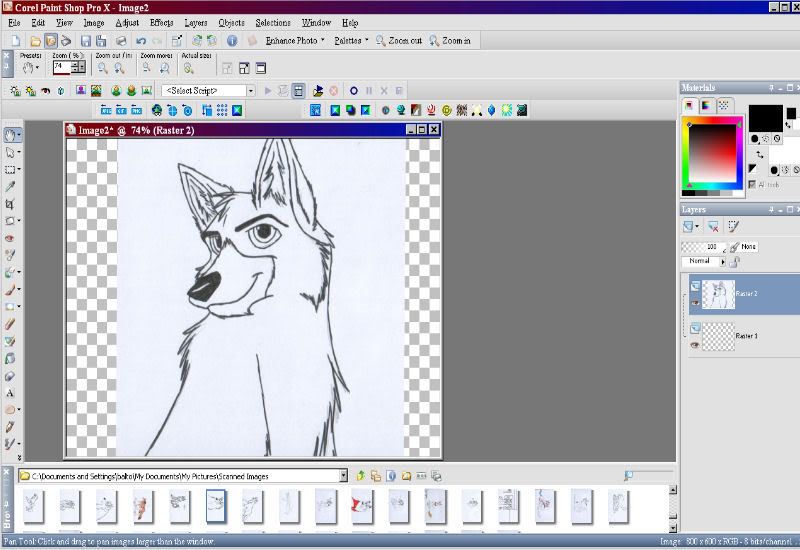Click the large black foreground material swatch
The width and height of the screenshot is (800, 550).
tap(765, 118)
